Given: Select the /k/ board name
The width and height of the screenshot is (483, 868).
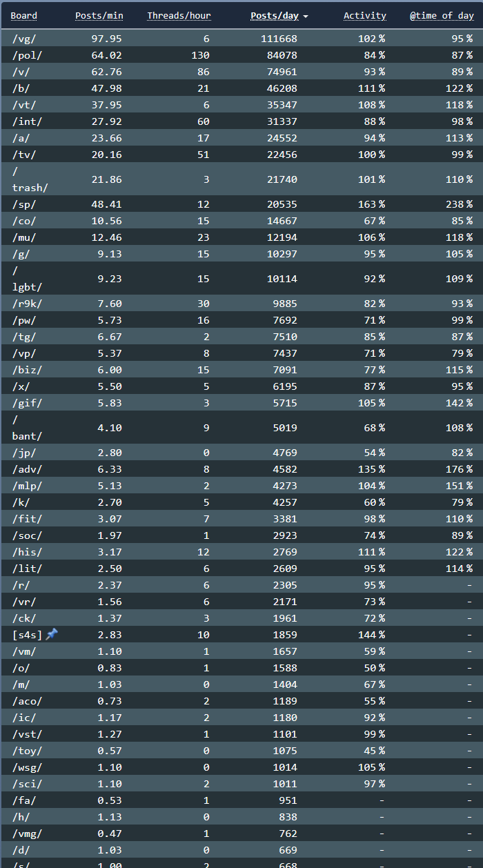Looking at the screenshot, I should (21, 502).
